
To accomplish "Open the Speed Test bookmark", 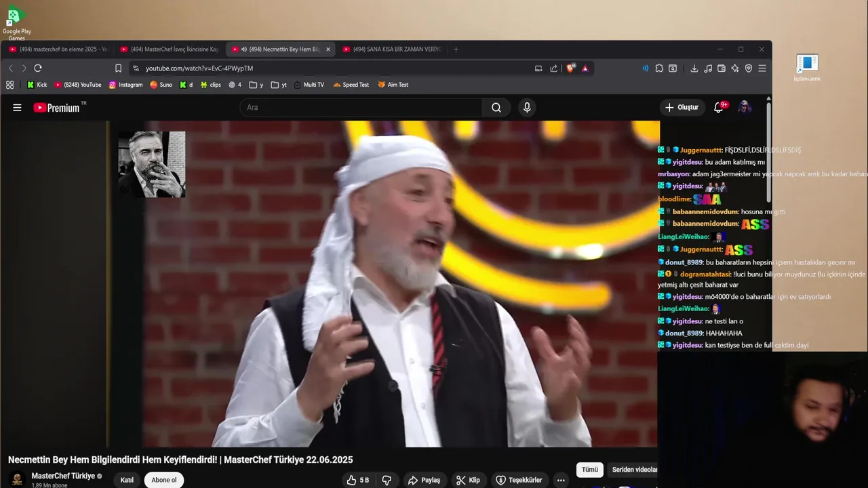I will (351, 85).
